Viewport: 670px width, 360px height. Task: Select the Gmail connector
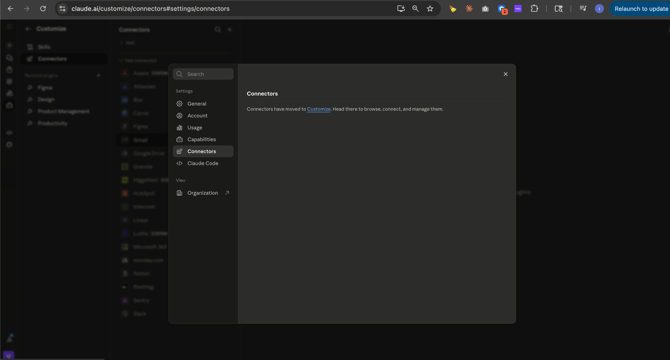(x=143, y=140)
